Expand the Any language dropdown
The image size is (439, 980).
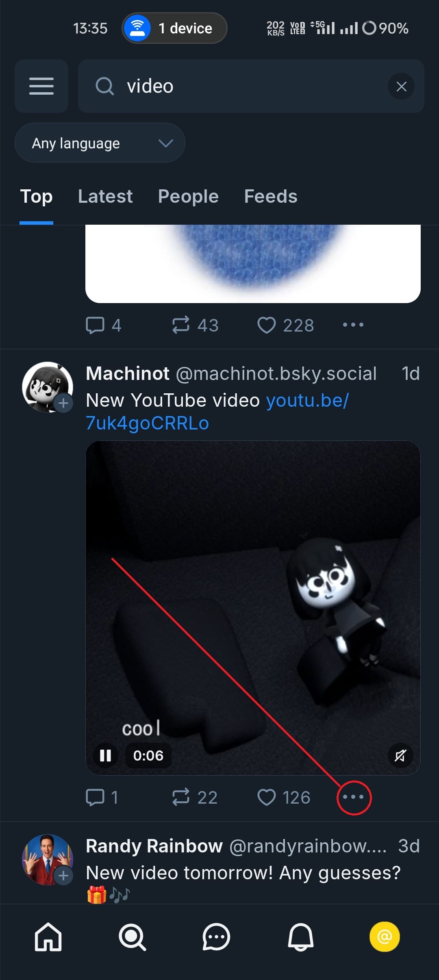coord(100,143)
